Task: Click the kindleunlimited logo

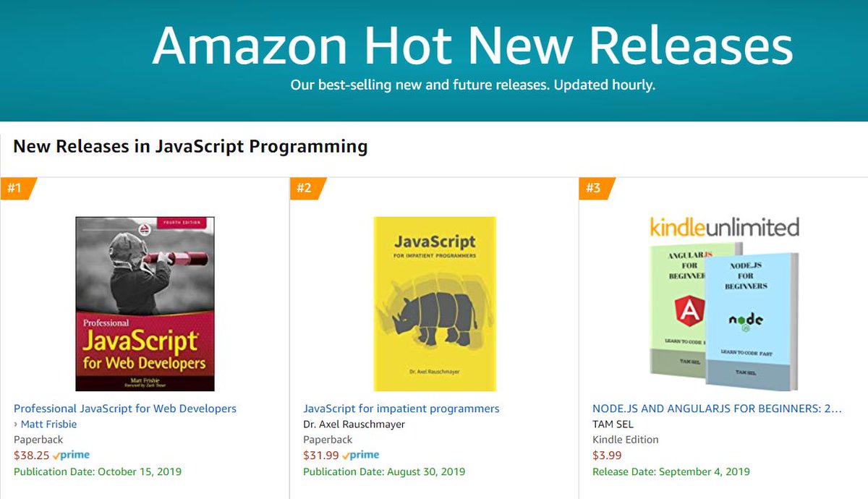Action: pos(724,227)
